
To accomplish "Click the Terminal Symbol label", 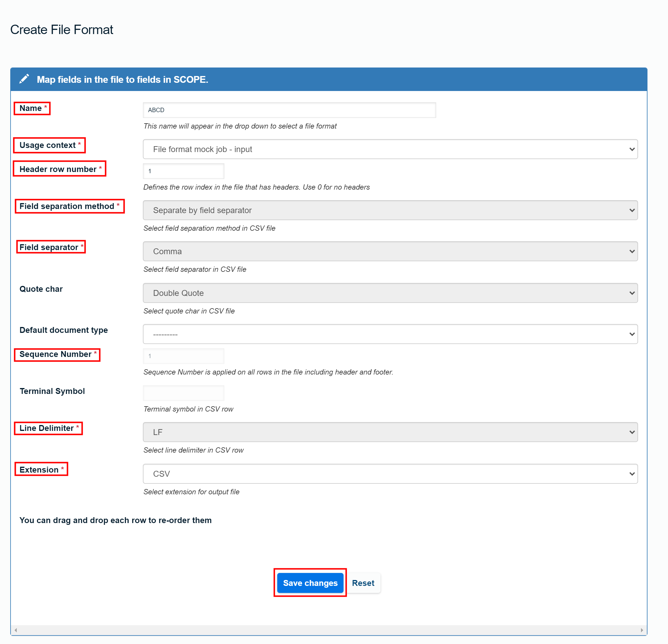I will coord(52,391).
